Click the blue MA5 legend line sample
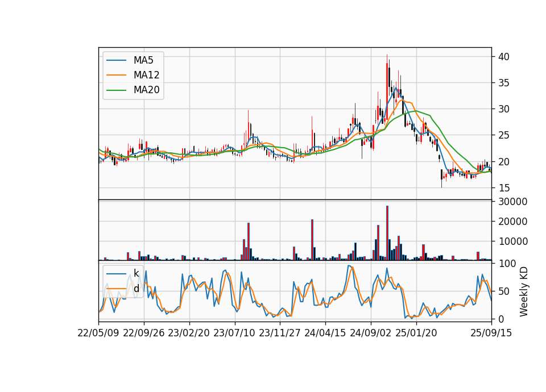 pos(116,60)
